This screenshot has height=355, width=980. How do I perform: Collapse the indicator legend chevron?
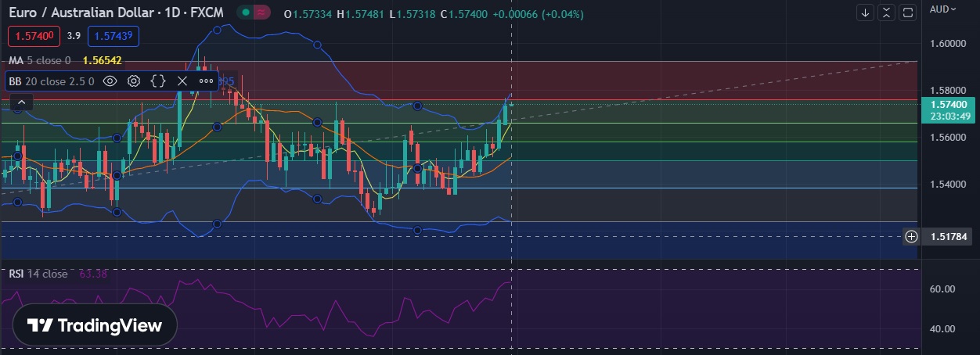click(x=20, y=102)
